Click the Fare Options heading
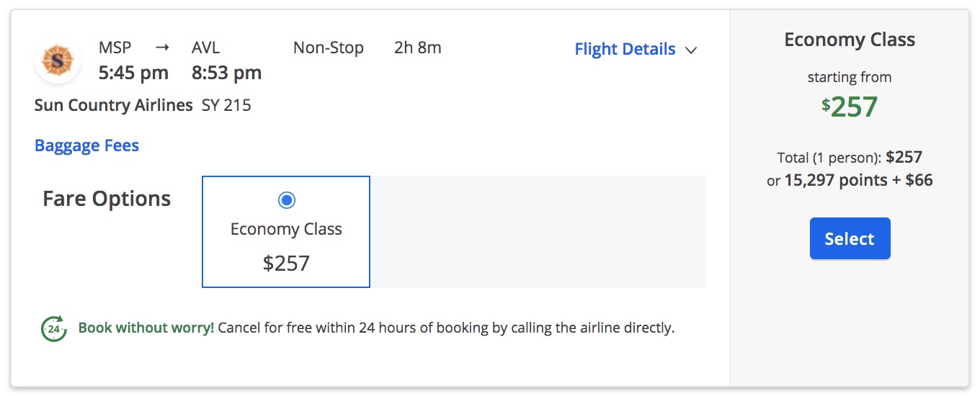980x396 pixels. [107, 199]
